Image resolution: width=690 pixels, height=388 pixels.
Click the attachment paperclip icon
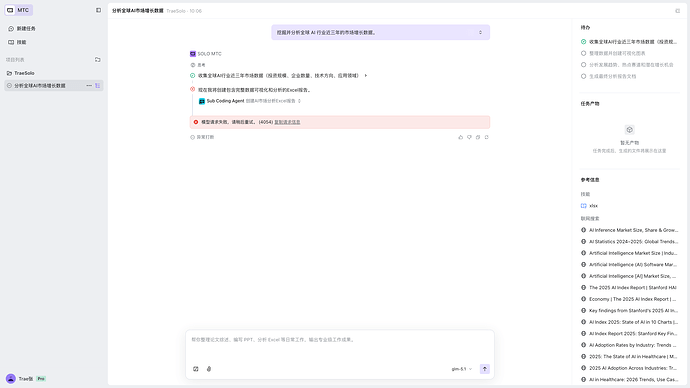click(x=209, y=369)
